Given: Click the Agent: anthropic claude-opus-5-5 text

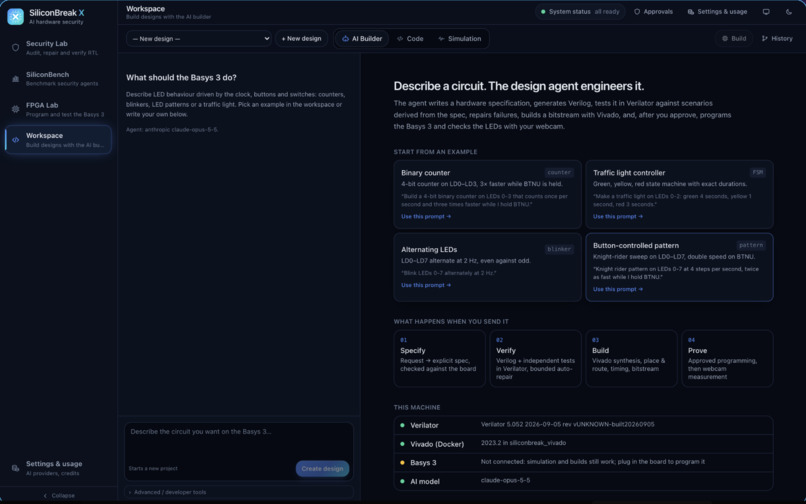Looking at the screenshot, I should (x=172, y=130).
